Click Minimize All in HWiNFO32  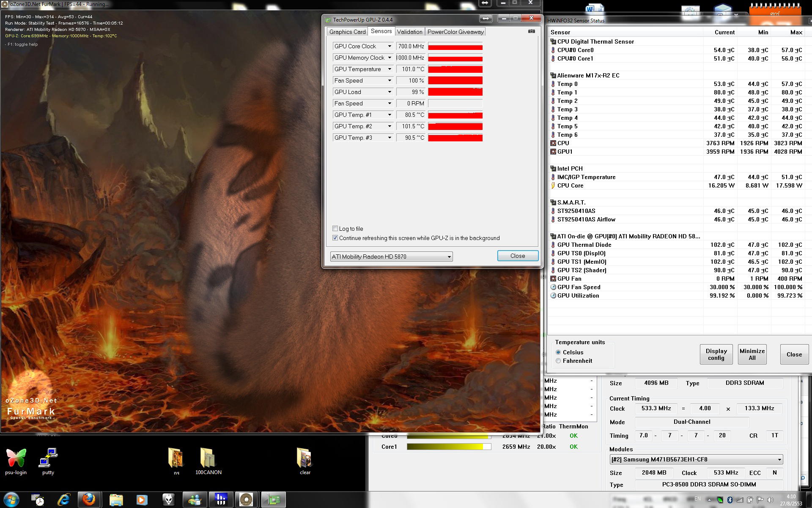click(752, 354)
